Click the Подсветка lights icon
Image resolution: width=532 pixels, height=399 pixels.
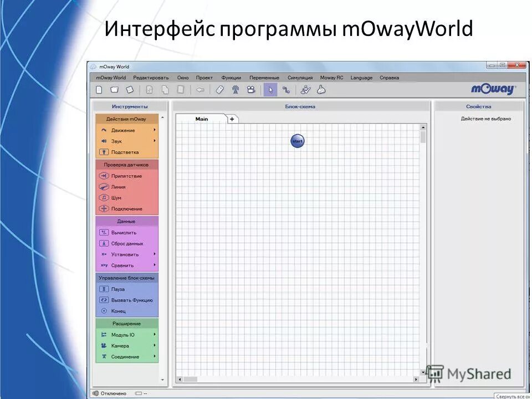(104, 152)
